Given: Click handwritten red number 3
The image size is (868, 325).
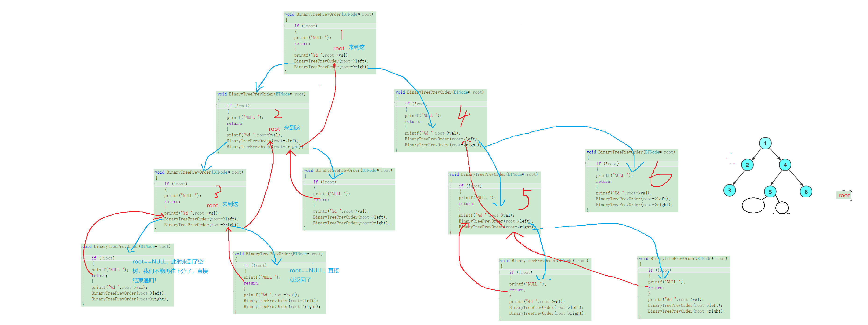Looking at the screenshot, I should click(x=218, y=191).
